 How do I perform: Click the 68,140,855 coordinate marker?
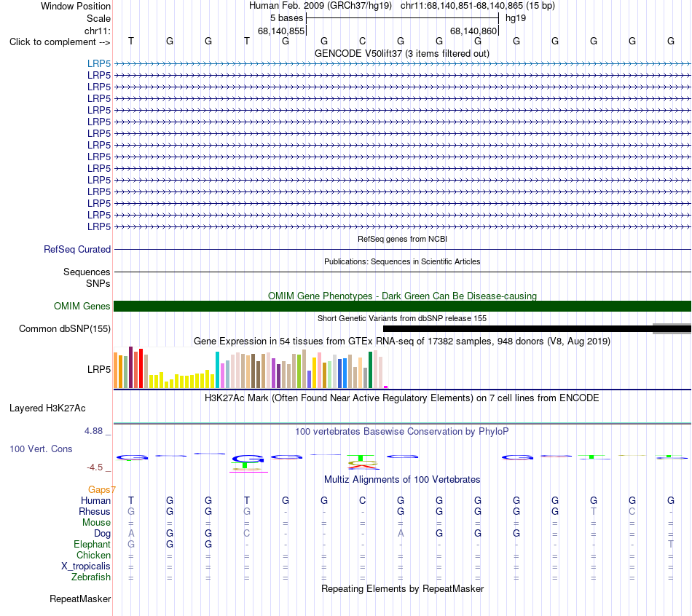(281, 31)
